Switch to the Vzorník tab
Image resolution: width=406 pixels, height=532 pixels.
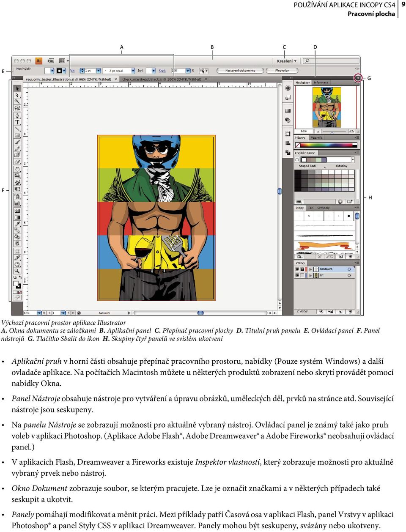[317, 137]
